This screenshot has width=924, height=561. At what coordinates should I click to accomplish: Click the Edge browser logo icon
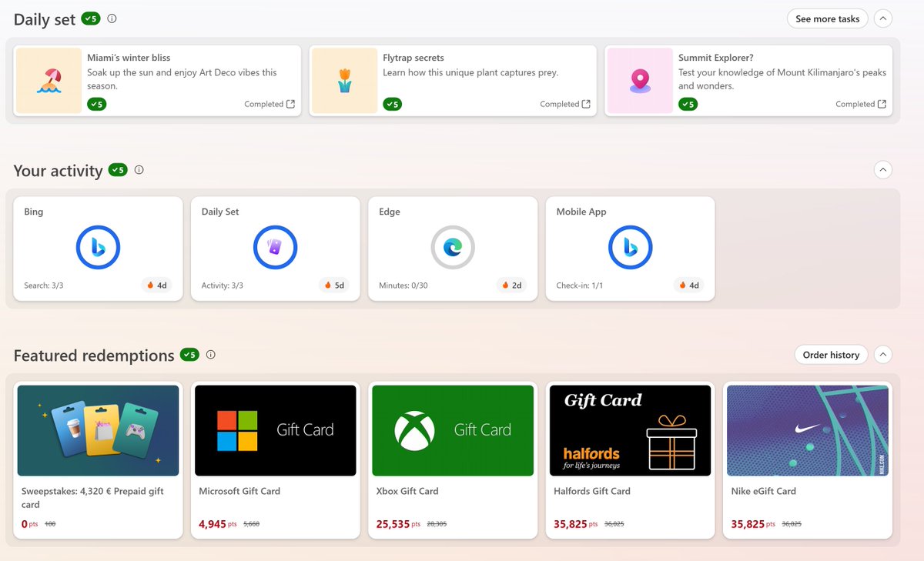453,248
